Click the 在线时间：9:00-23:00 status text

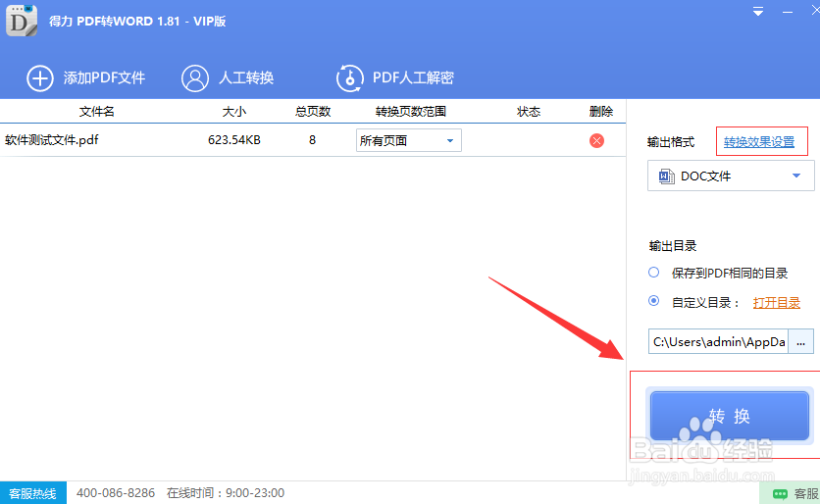[x=226, y=493]
